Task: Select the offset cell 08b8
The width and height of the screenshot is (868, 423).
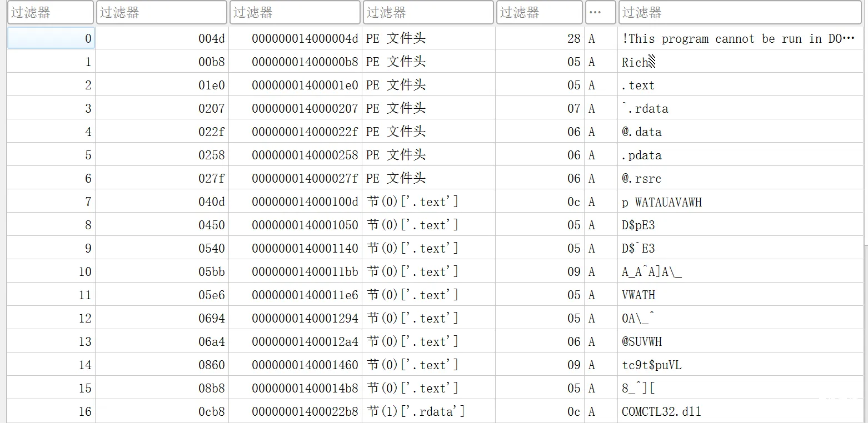Action: pos(212,389)
